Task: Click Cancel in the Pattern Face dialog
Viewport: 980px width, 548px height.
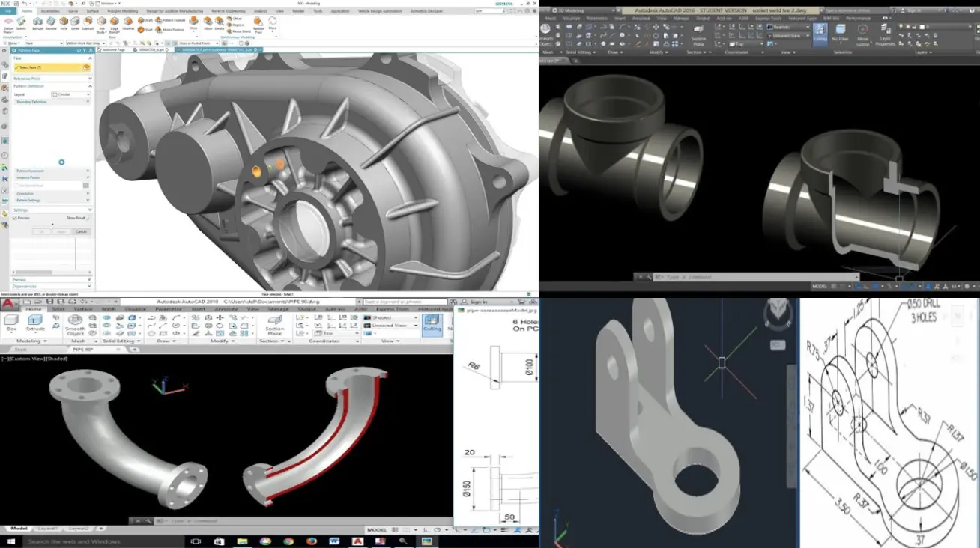Action: tap(82, 231)
